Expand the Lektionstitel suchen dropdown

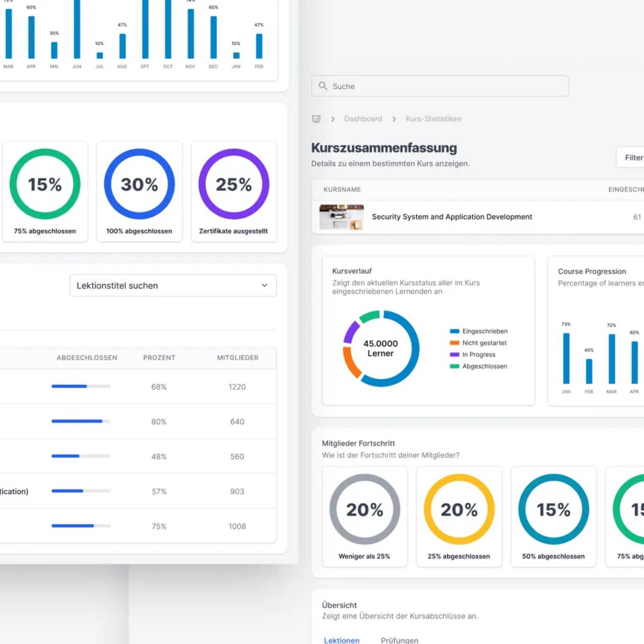(x=173, y=286)
